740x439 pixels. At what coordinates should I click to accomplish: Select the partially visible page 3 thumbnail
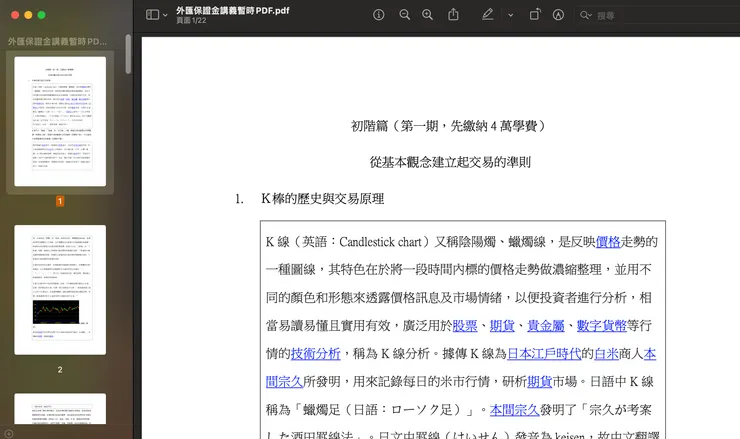click(60, 408)
